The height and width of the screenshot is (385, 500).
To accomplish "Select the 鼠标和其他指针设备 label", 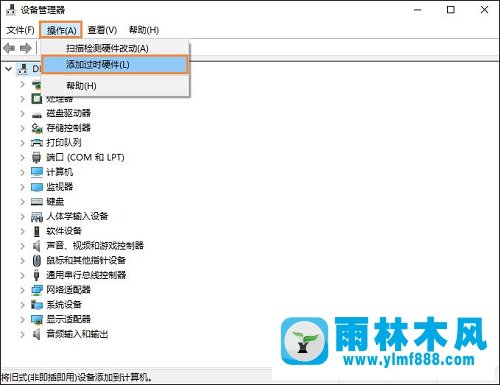I will point(86,260).
